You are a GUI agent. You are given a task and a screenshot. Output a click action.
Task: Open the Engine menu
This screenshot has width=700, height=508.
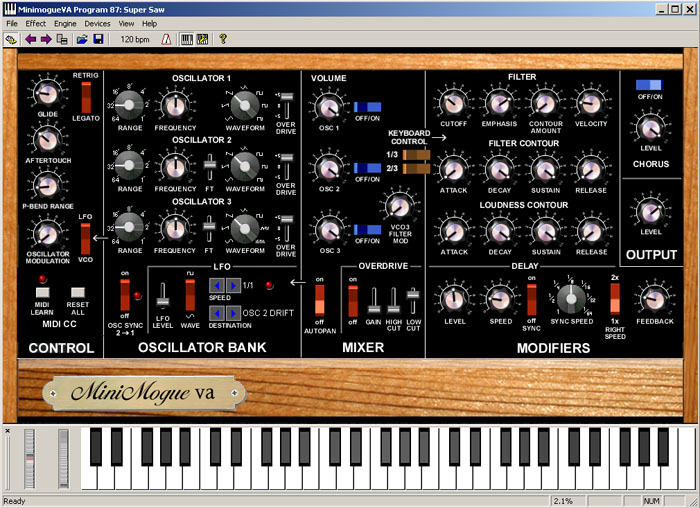tap(65, 24)
